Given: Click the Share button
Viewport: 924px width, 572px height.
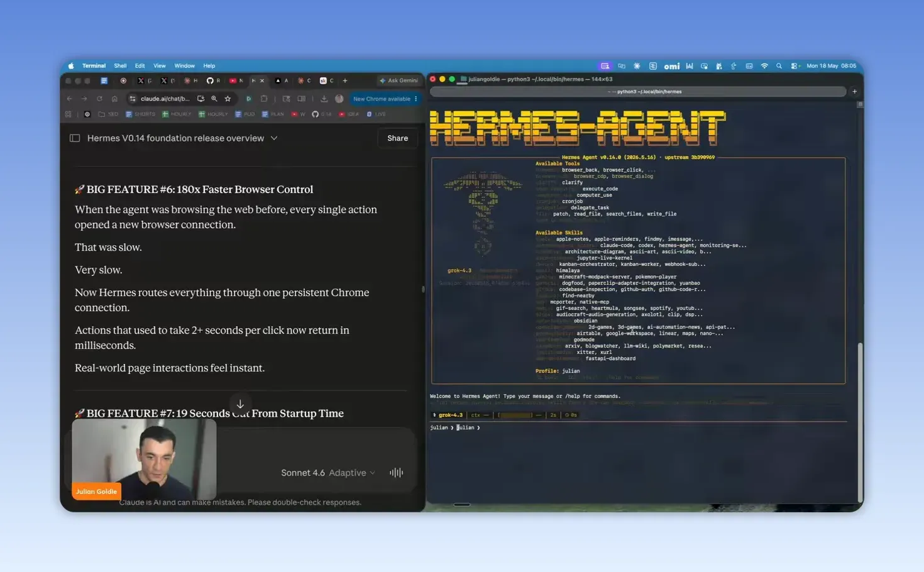Looking at the screenshot, I should click(397, 138).
